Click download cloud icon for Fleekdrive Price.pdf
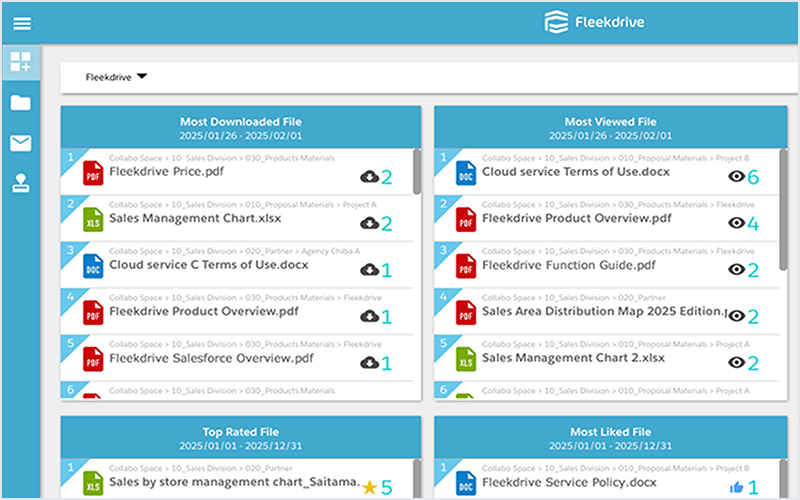This screenshot has height=500, width=800. point(369,177)
